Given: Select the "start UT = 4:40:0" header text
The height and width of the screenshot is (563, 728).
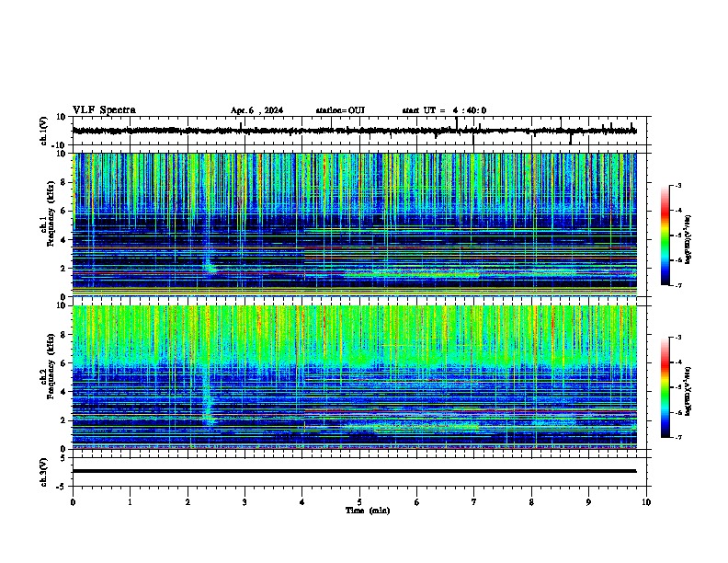Looking at the screenshot, I should tap(444, 110).
